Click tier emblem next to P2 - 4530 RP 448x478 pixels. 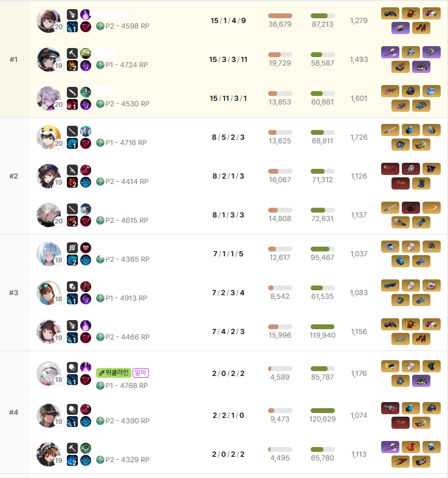[x=100, y=104]
